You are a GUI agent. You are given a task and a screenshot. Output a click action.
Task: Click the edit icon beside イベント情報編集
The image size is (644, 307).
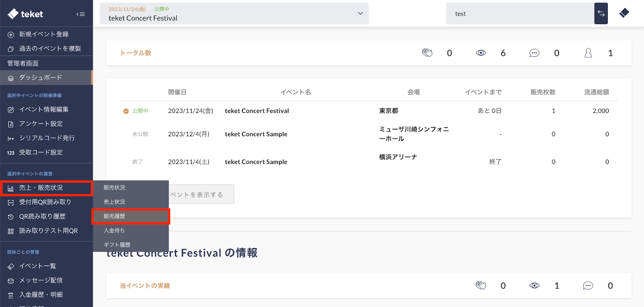click(x=11, y=110)
